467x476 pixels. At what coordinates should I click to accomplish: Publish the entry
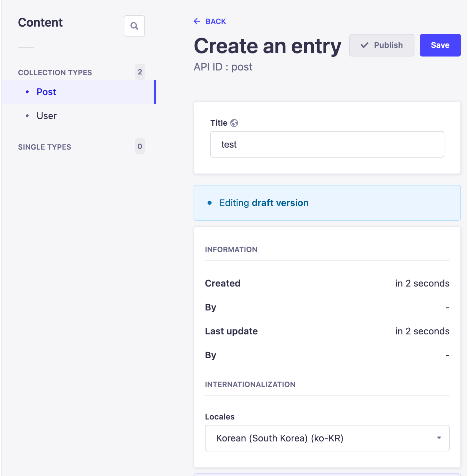pos(382,45)
